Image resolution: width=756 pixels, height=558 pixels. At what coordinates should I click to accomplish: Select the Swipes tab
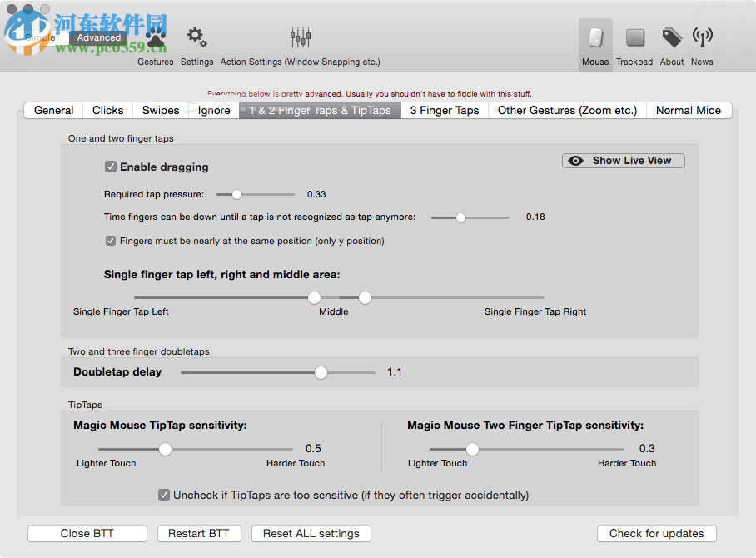(160, 110)
